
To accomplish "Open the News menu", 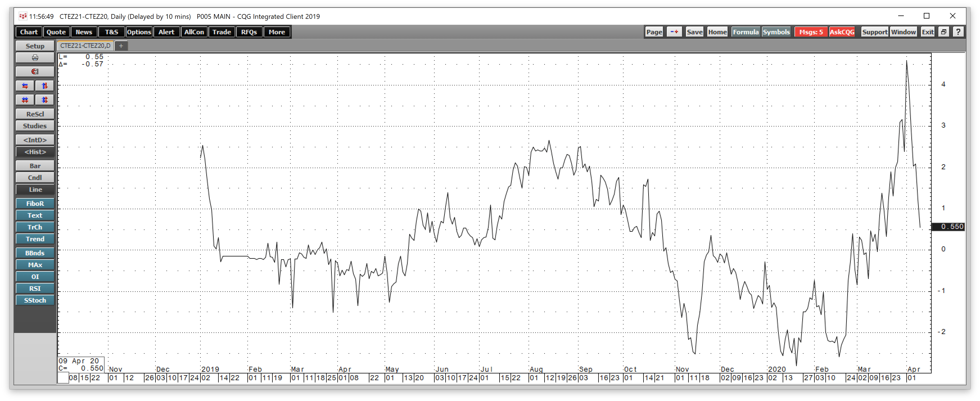I will click(84, 32).
